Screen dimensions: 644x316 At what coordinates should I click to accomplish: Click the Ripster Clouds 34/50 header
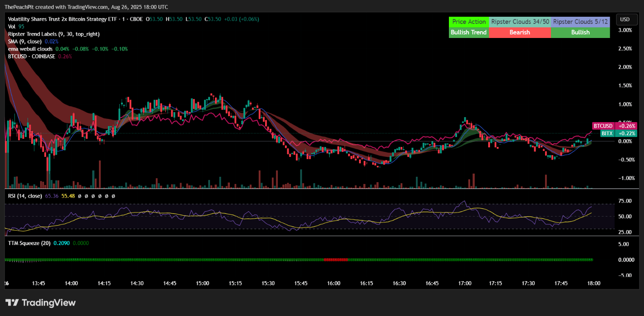click(520, 22)
